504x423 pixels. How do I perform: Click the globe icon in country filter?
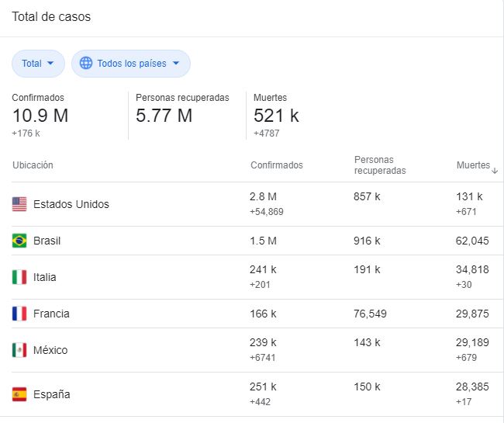click(86, 64)
